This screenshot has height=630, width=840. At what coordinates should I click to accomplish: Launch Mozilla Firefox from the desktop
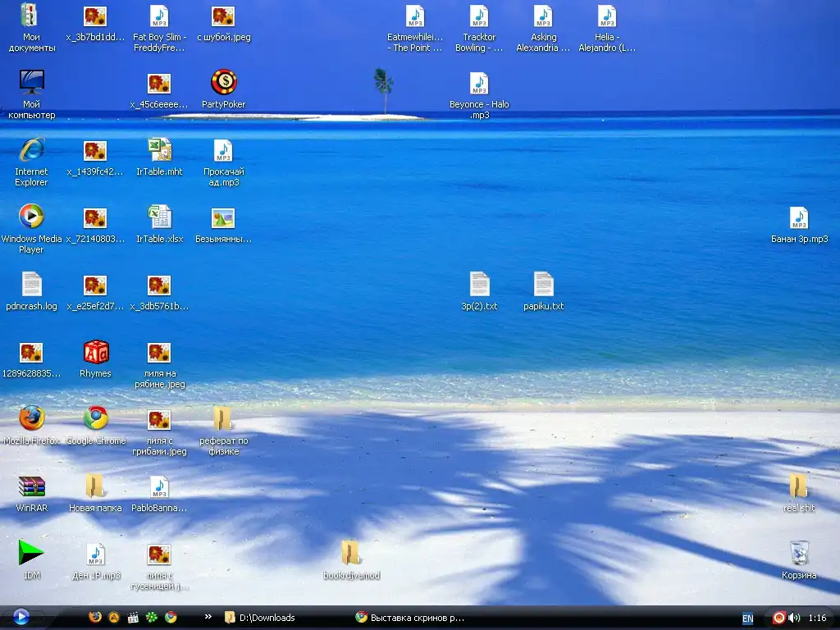coord(31,419)
